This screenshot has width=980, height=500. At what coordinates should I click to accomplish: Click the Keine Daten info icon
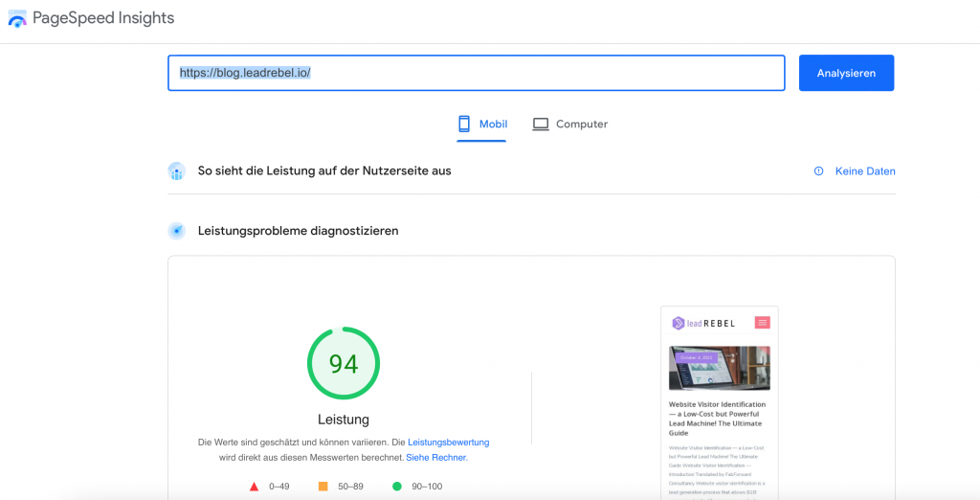coord(819,170)
